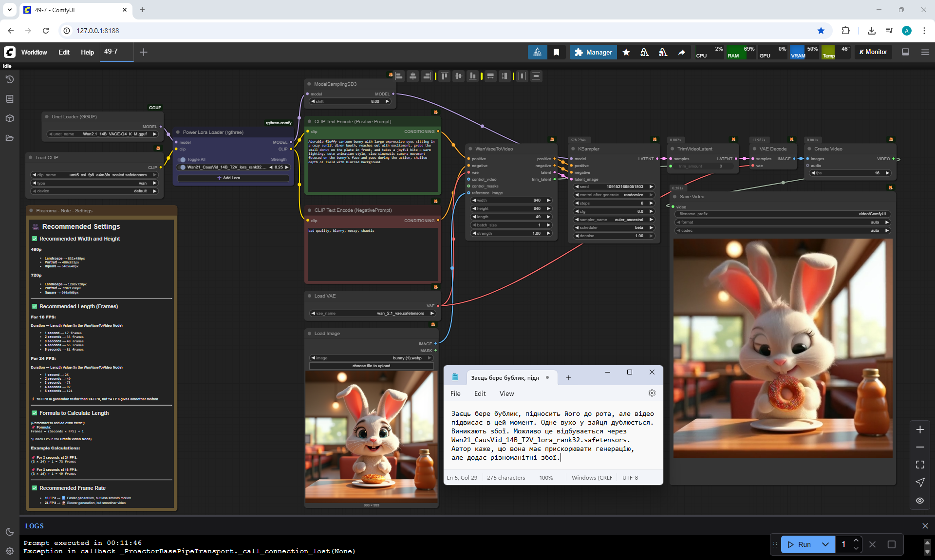The image size is (935, 560).
Task: Expand the Run button dropdown arrow
Action: pyautogui.click(x=825, y=544)
